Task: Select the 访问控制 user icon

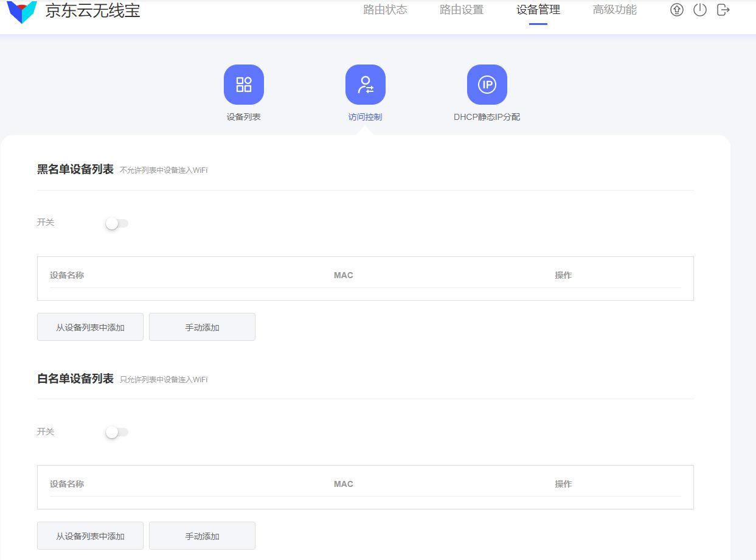Action: point(366,85)
